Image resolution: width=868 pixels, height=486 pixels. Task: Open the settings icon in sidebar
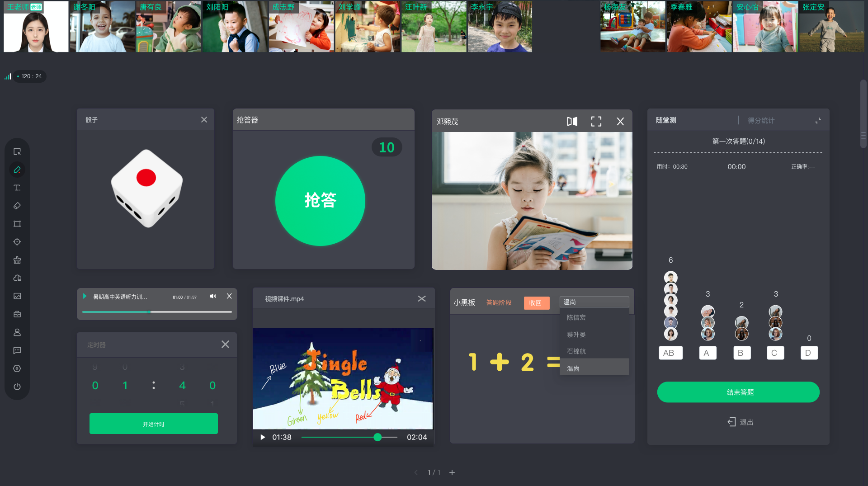pos(17,368)
